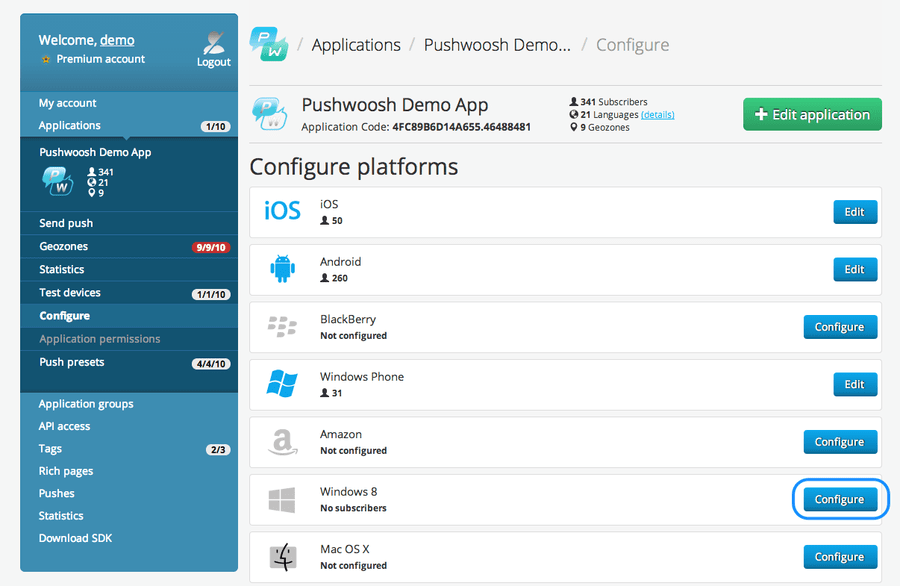Screen dimensions: 900x586
Task: Click the Android robot icon
Action: pos(282,269)
